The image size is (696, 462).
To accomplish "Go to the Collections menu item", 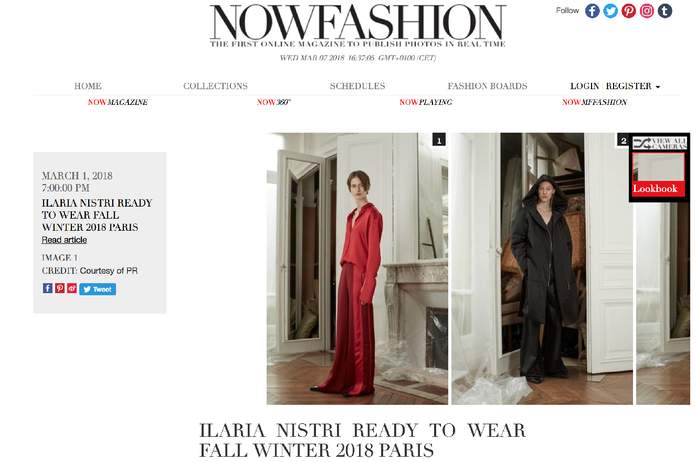I will [x=215, y=86].
